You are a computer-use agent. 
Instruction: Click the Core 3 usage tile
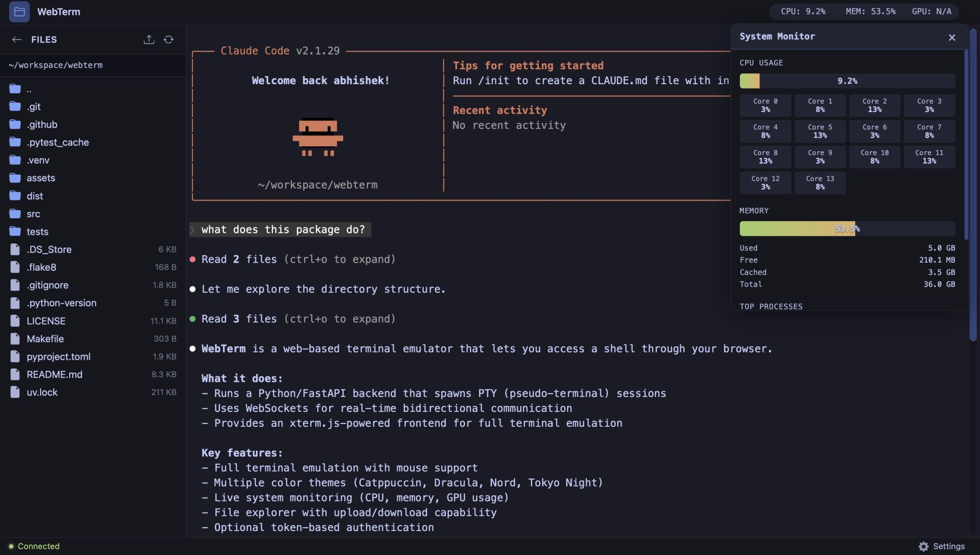tap(929, 105)
